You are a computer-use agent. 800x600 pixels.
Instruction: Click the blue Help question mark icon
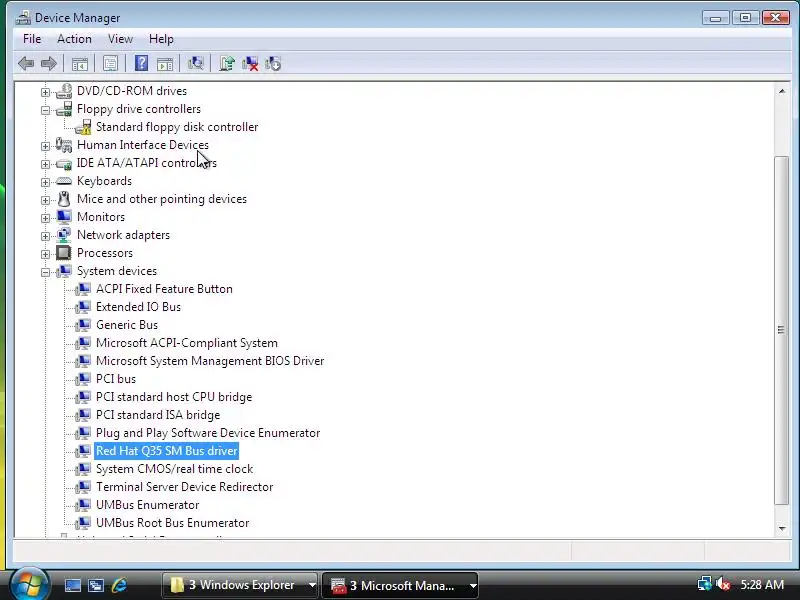141,63
